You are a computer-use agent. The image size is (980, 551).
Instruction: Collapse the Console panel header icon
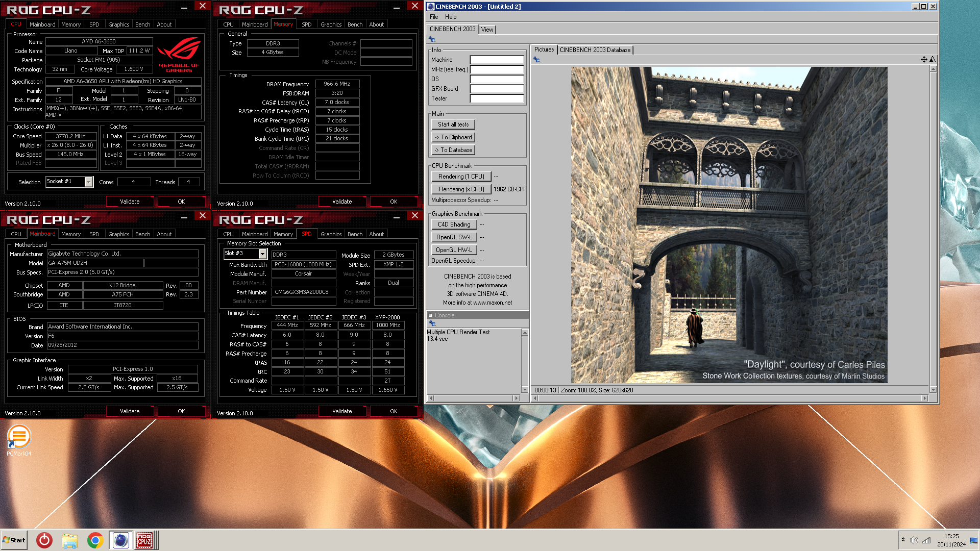430,315
